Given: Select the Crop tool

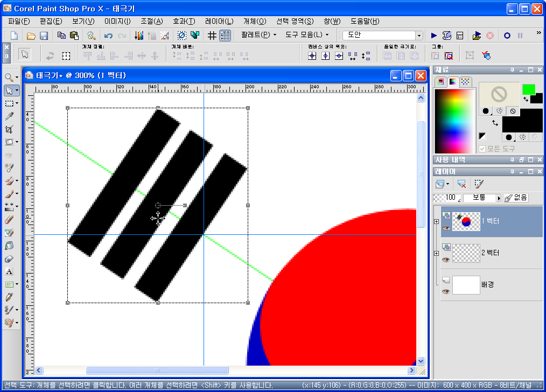Looking at the screenshot, I should [9, 130].
